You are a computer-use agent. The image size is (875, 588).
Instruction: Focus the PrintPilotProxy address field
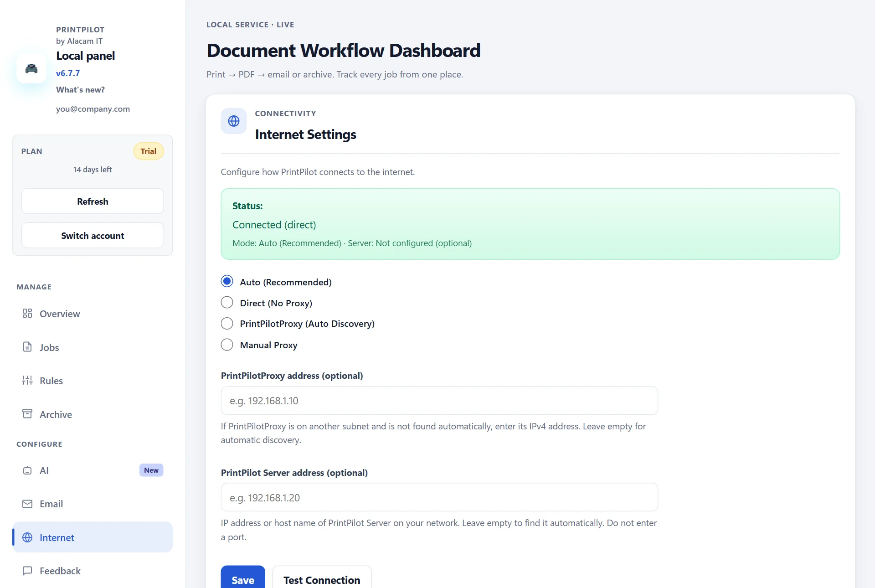point(439,401)
